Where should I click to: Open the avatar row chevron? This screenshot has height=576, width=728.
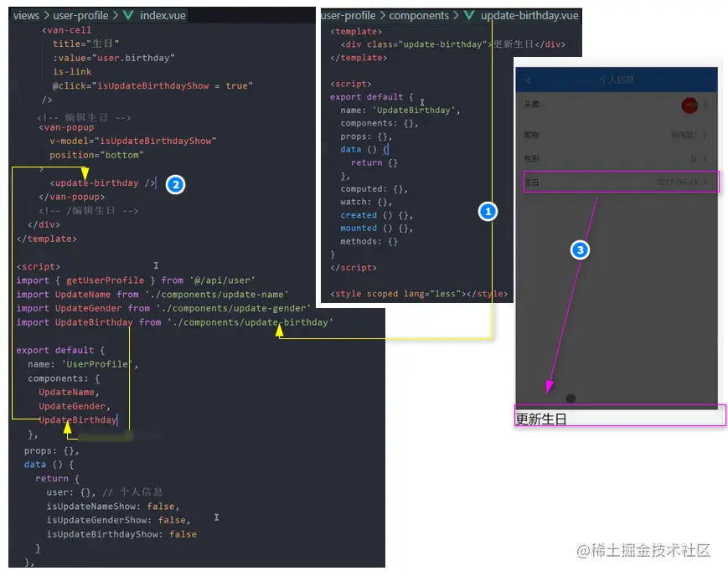tap(705, 105)
